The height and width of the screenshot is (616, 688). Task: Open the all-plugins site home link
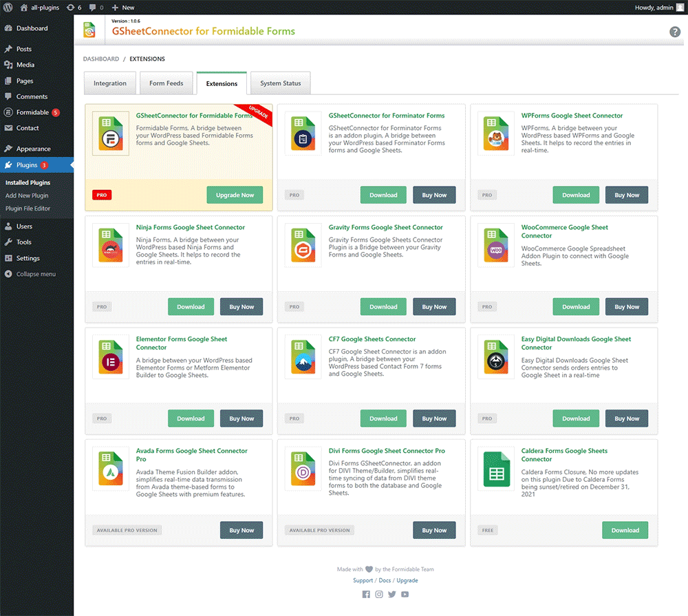tap(40, 8)
